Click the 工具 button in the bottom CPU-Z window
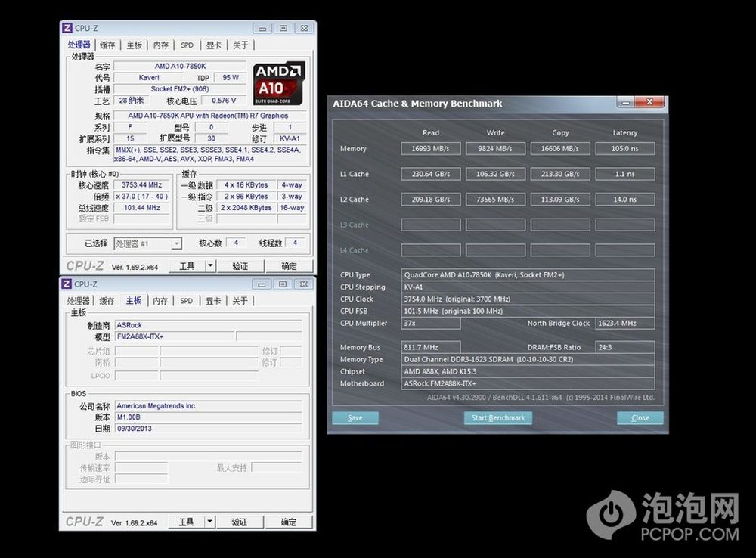 [187, 522]
